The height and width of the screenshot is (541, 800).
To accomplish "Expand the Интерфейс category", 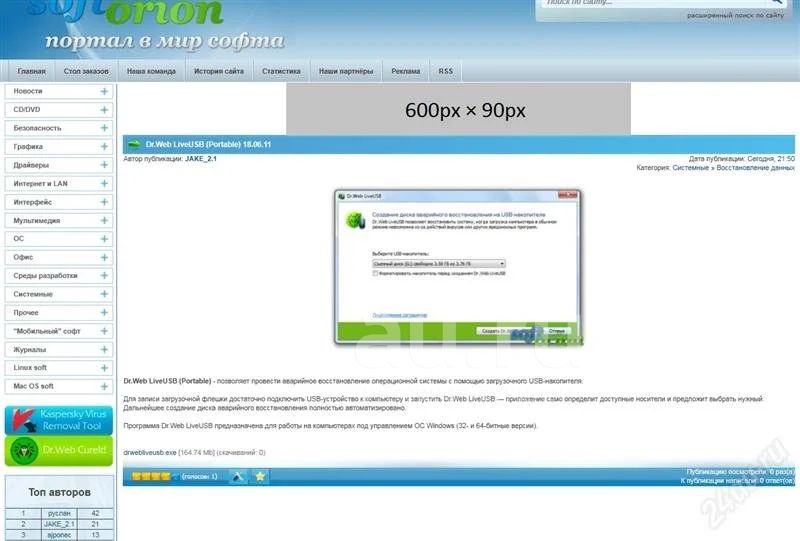I will pyautogui.click(x=104, y=202).
